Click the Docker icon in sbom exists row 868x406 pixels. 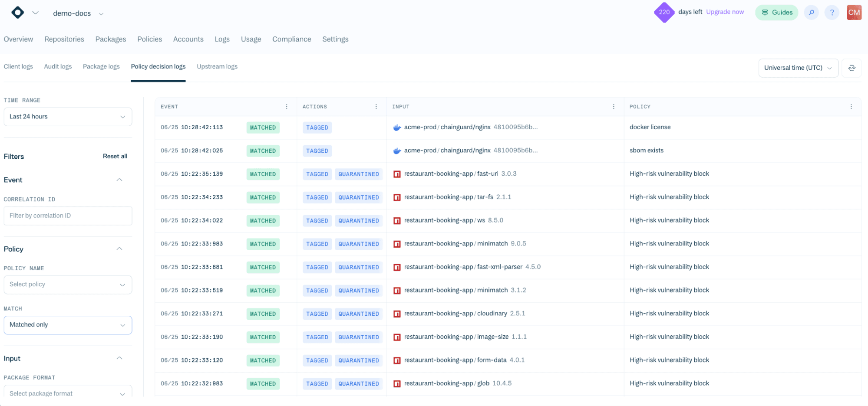[x=397, y=151]
